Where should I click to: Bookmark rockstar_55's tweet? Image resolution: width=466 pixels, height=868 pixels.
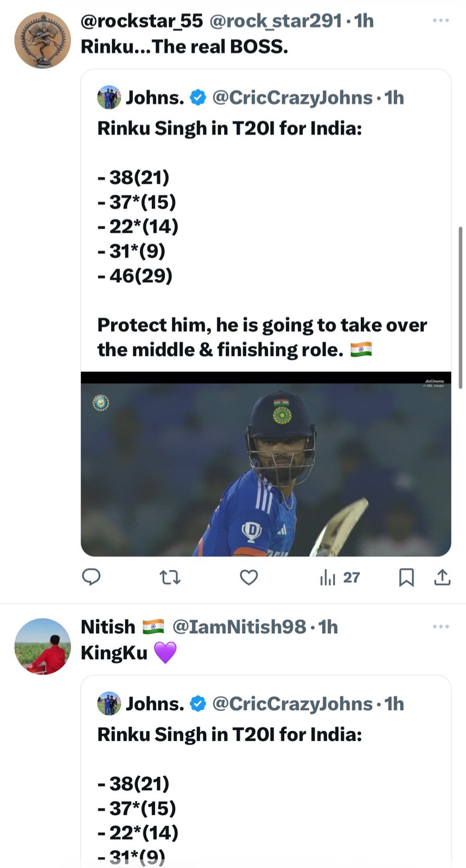coord(406,577)
